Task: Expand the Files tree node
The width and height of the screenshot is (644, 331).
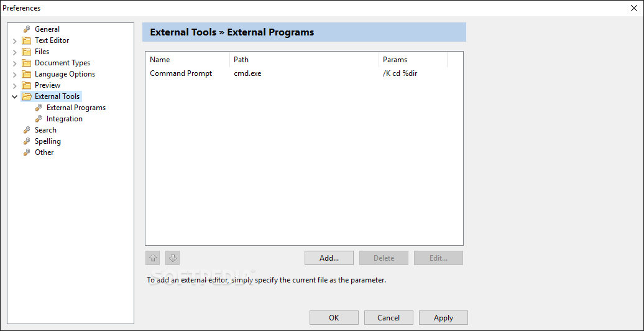Action: [x=15, y=52]
